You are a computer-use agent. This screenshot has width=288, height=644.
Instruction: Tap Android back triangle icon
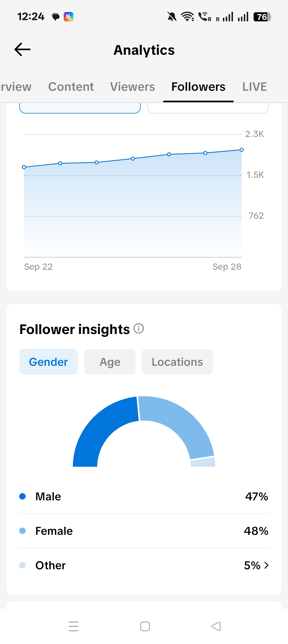tap(216, 626)
